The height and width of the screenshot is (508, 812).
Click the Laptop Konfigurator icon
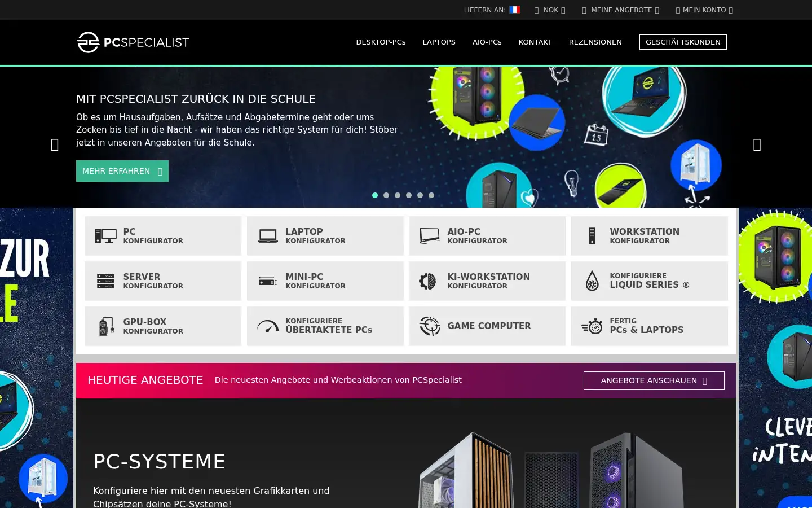(268, 236)
